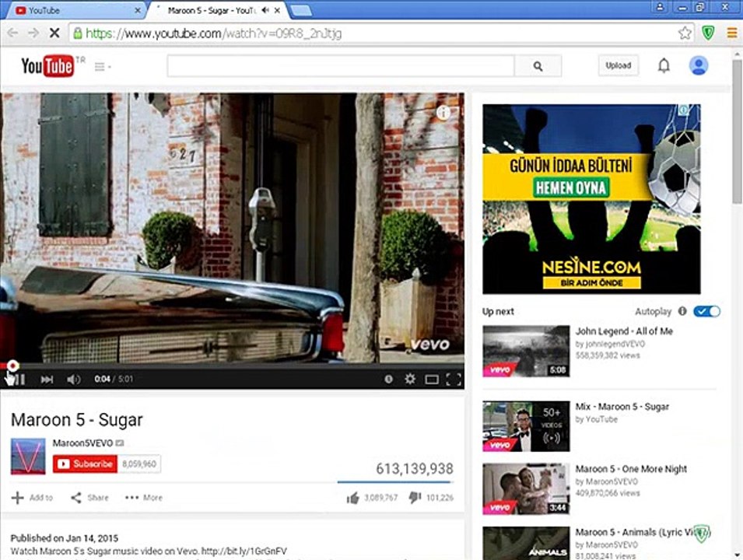Image resolution: width=743 pixels, height=560 pixels.
Task: Click the John Legend - All of Me title
Action: (624, 331)
